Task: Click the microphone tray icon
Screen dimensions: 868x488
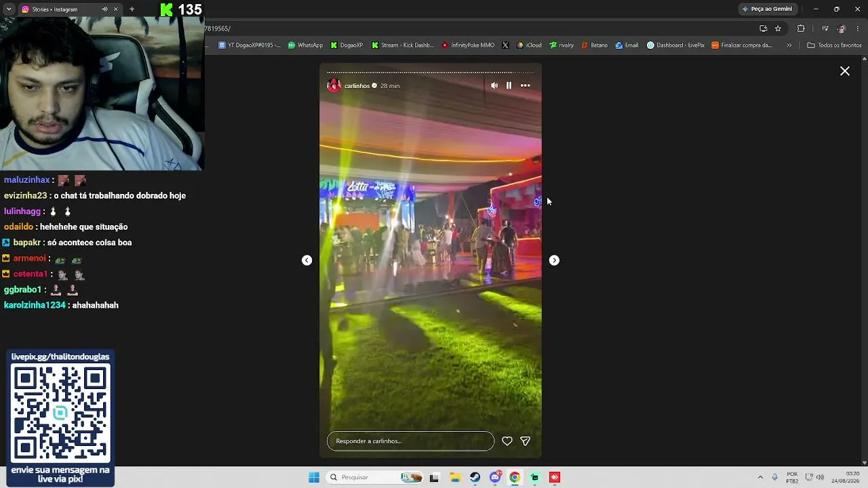Action: pos(774,477)
